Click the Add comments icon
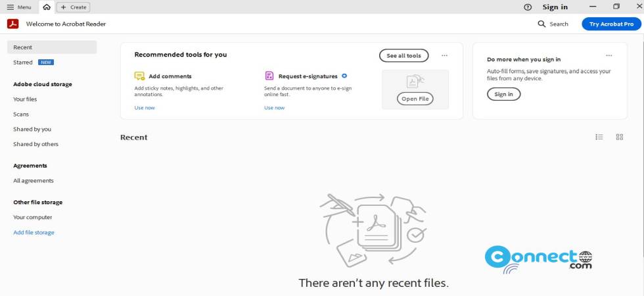Viewport: 644px width, 296px height. (139, 76)
